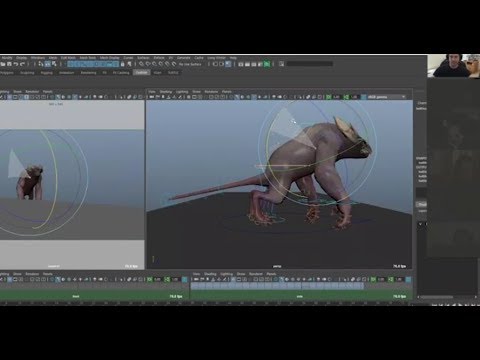Click the webcam video thumbnail
480x360 pixels.
(454, 66)
